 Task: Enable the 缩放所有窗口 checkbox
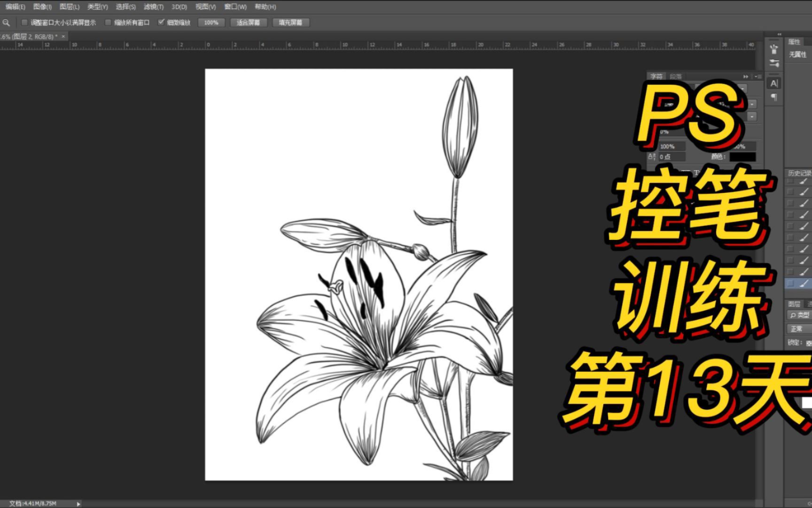107,22
